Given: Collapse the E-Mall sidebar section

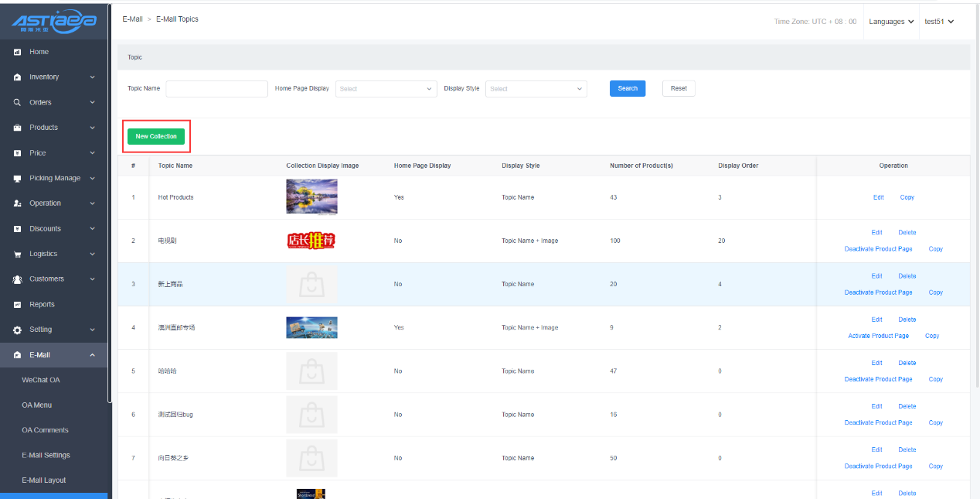Looking at the screenshot, I should click(93, 355).
